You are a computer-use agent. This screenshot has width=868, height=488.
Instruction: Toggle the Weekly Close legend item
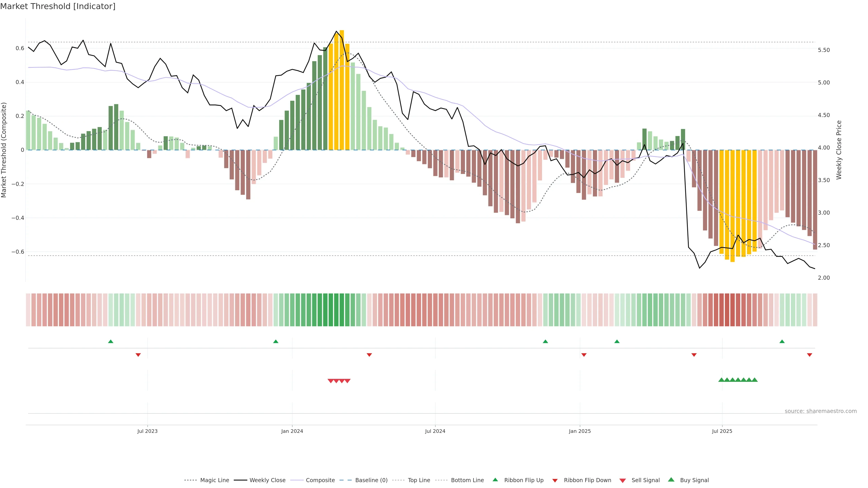tap(267, 480)
